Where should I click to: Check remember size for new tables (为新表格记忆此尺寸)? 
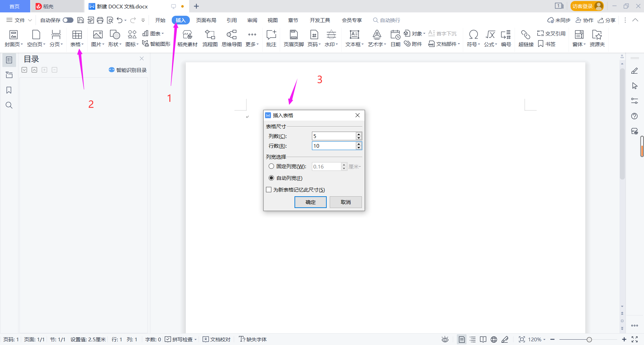(x=269, y=190)
